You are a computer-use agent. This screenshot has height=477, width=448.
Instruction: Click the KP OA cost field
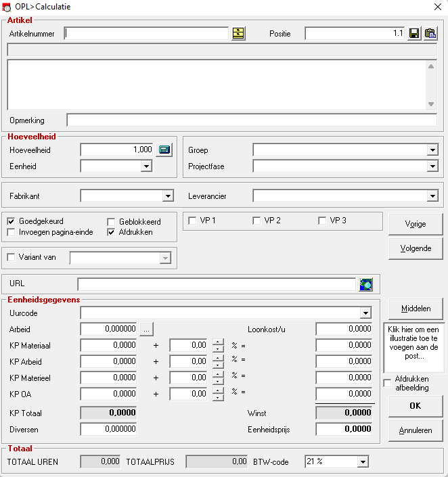(109, 394)
